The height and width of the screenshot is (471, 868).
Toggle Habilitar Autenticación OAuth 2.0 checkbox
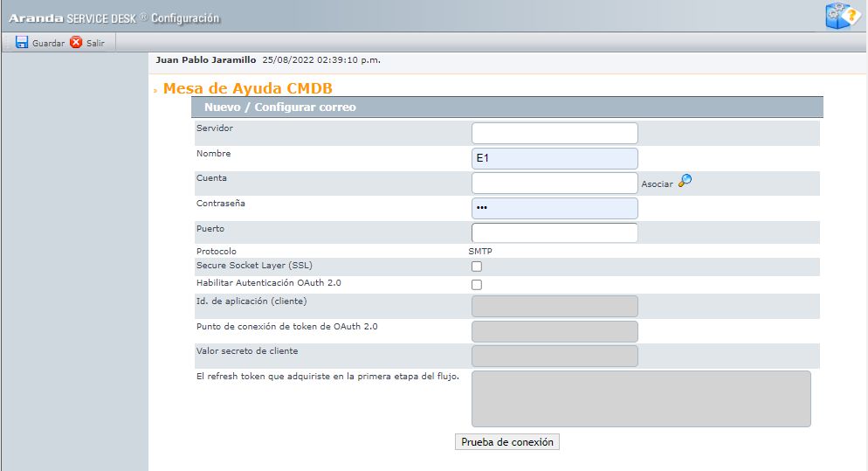[477, 285]
